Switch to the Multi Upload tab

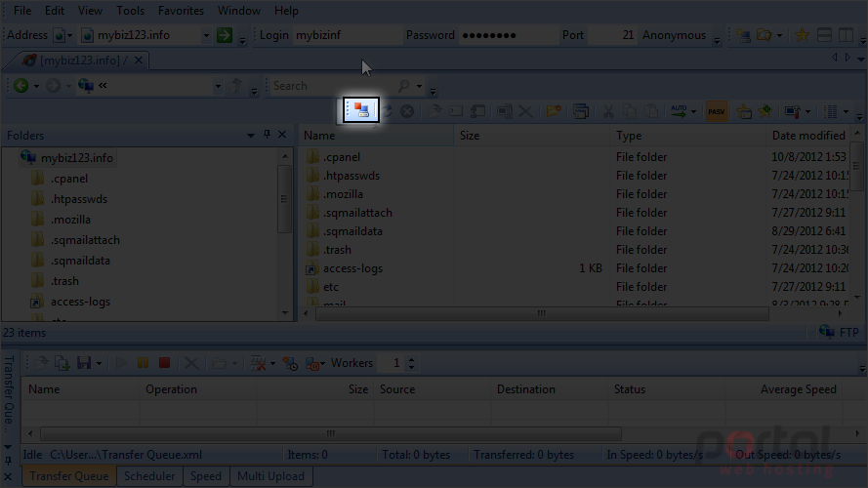(x=270, y=476)
